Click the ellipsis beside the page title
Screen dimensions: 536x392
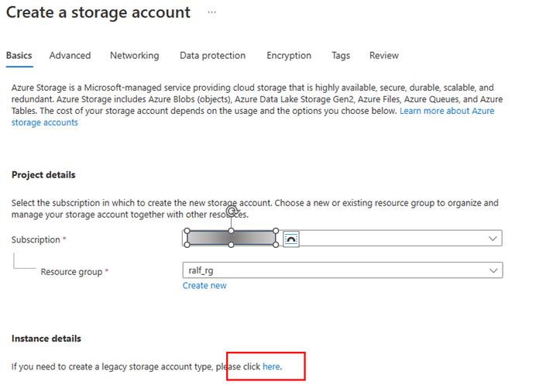[x=211, y=12]
